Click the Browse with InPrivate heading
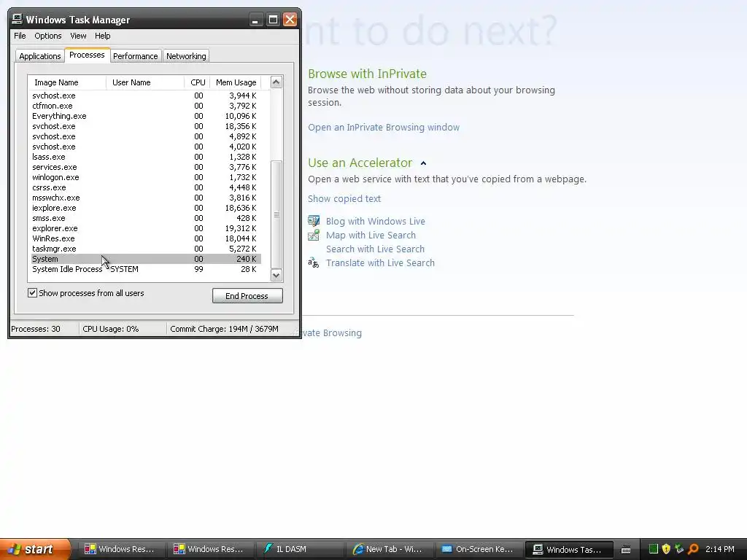 pos(368,74)
